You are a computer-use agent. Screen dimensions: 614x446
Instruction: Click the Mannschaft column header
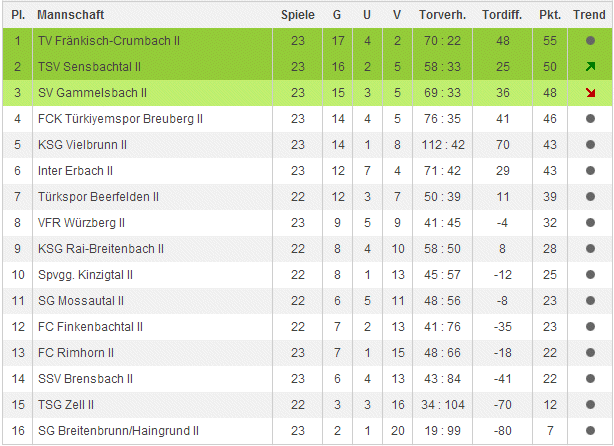[x=70, y=16]
